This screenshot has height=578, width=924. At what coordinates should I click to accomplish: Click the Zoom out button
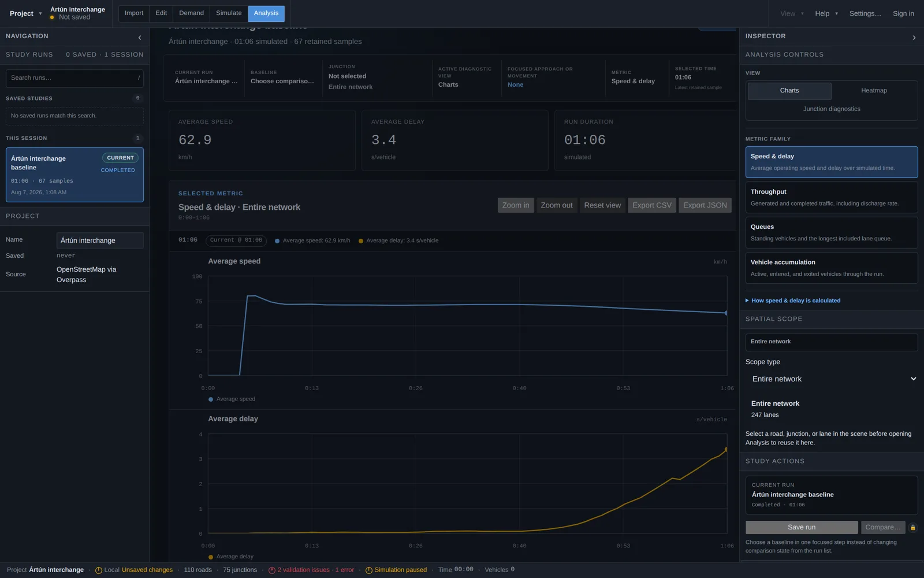[x=557, y=205]
